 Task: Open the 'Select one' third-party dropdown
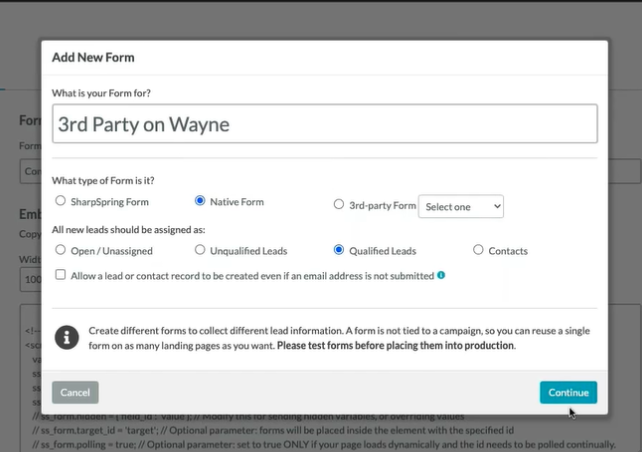(x=460, y=206)
